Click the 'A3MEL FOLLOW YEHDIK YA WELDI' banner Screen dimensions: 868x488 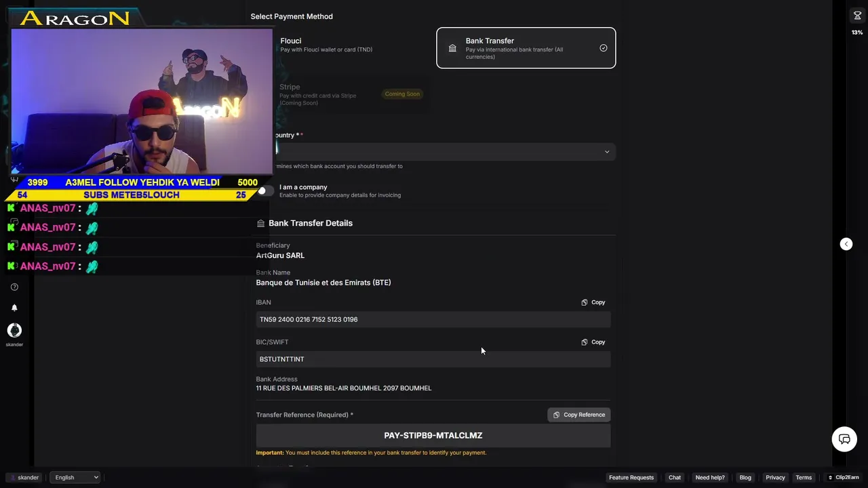point(142,182)
